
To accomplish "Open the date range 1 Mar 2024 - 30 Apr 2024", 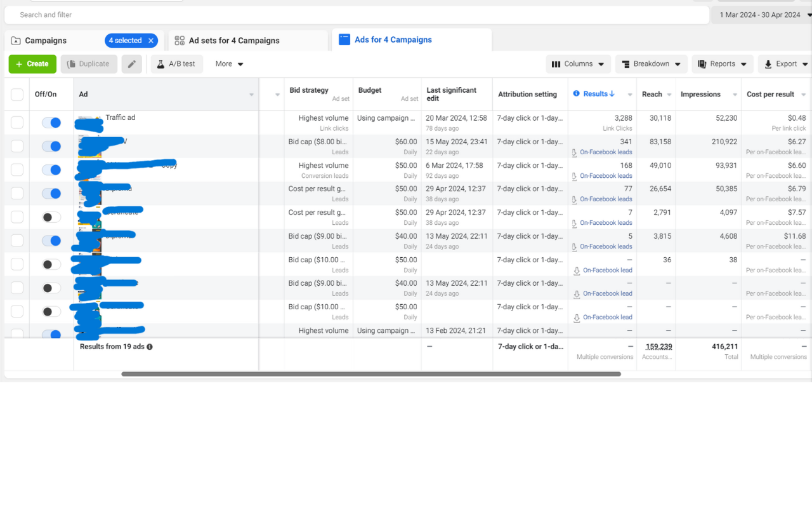I will (759, 15).
